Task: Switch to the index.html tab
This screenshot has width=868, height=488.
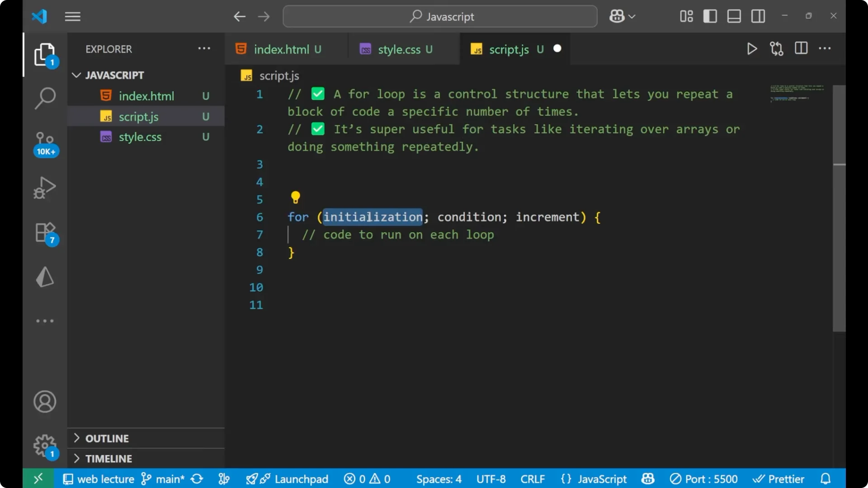Action: pos(281,49)
